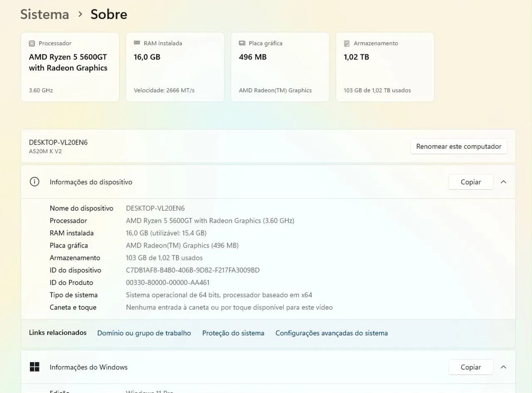Open Domínio ou grupo de trabalho link

144,333
